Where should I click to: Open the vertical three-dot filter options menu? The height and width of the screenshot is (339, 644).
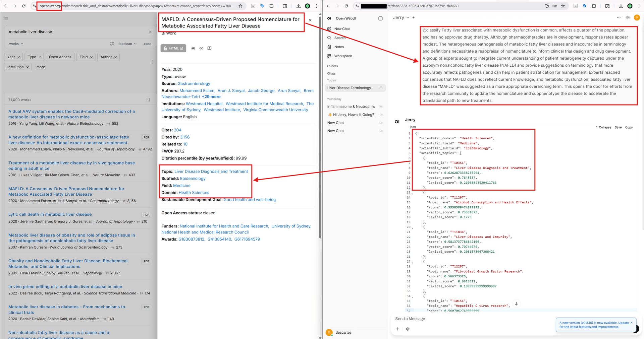[153, 62]
